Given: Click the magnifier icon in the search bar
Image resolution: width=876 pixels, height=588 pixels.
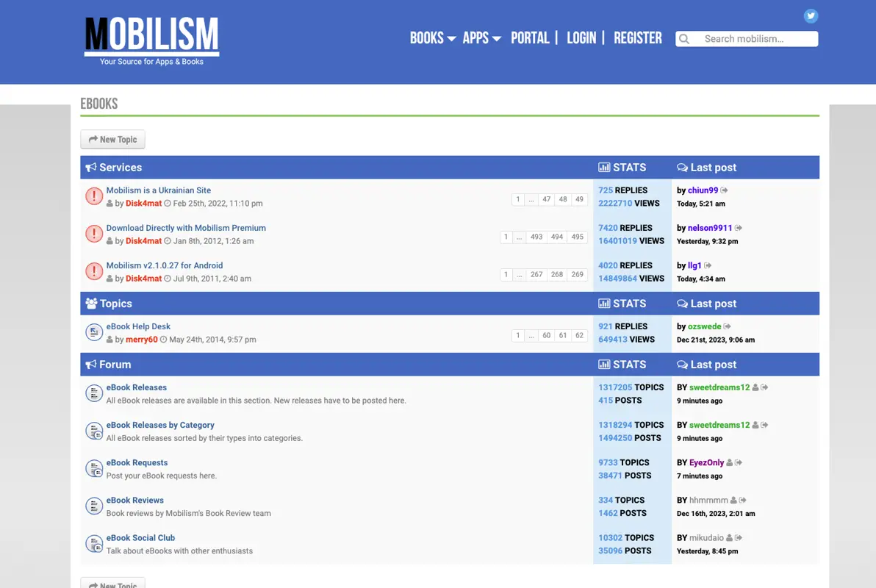Looking at the screenshot, I should click(684, 38).
